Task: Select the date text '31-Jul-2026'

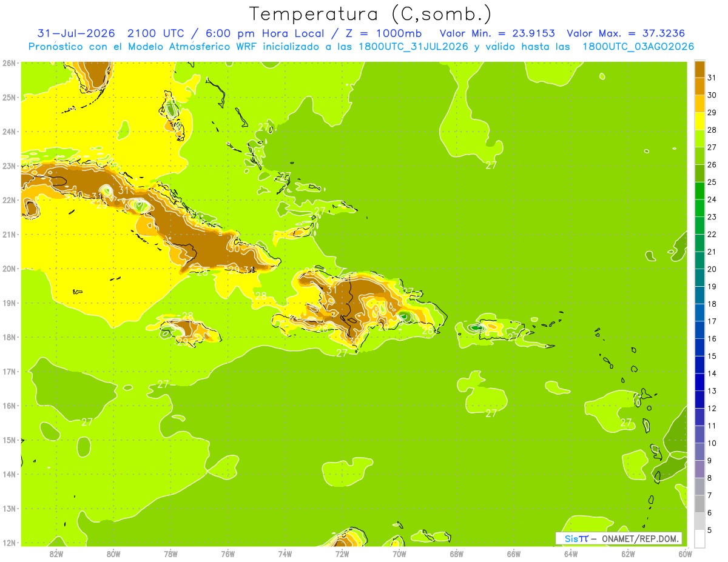Action: (x=76, y=33)
